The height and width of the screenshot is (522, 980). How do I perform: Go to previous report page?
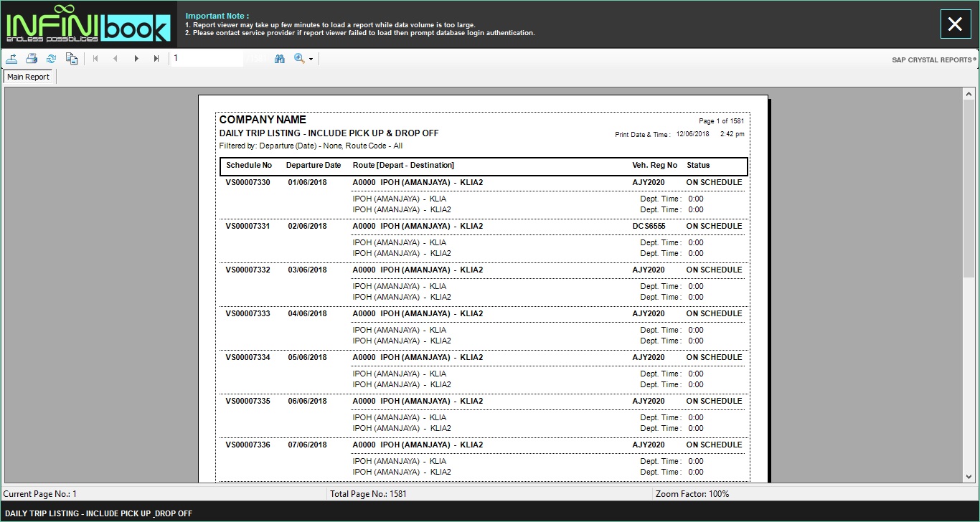coord(116,59)
